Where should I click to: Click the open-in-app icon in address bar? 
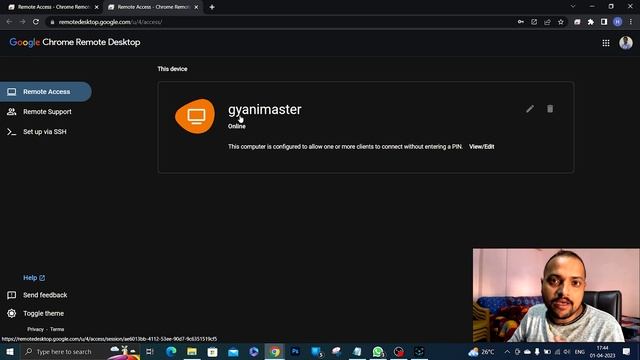tap(534, 22)
